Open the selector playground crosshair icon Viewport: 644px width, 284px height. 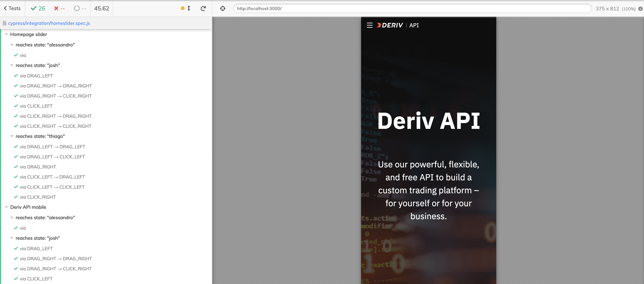pos(223,8)
